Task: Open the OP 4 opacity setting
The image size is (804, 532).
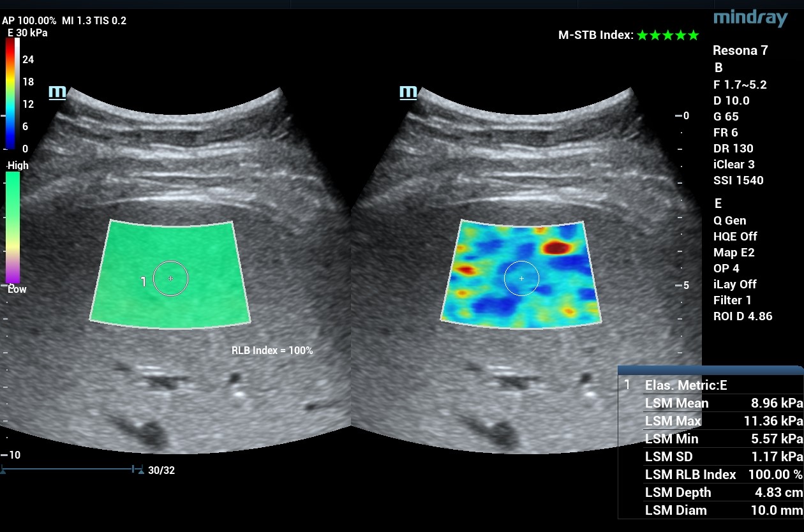Action: pyautogui.click(x=726, y=269)
